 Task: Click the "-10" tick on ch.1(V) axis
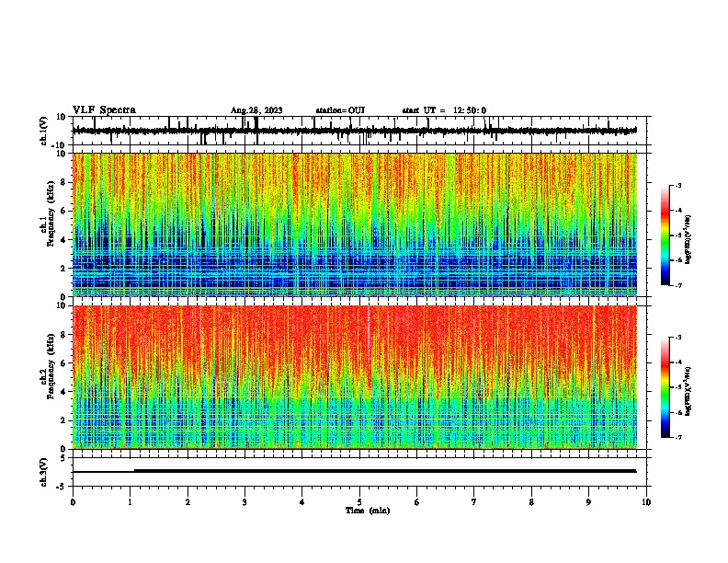(x=59, y=145)
